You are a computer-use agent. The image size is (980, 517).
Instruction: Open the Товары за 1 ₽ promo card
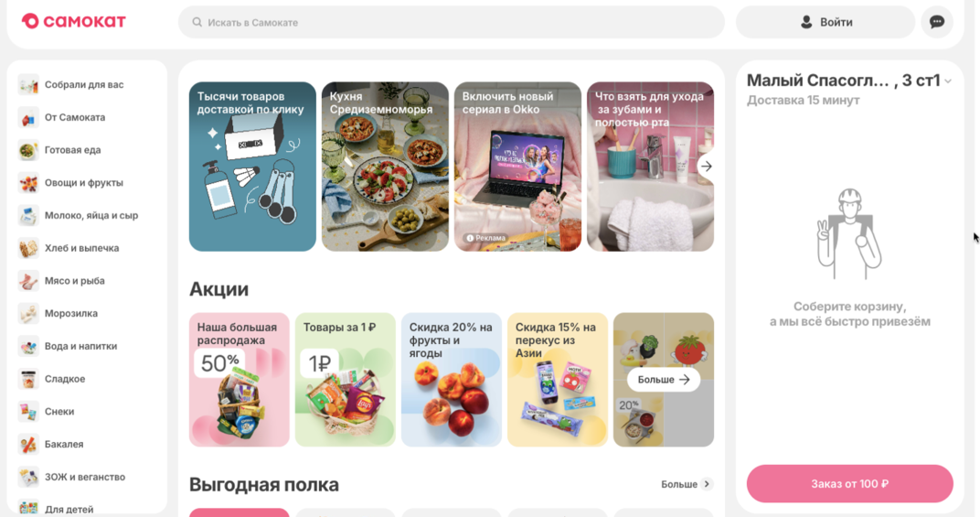345,380
